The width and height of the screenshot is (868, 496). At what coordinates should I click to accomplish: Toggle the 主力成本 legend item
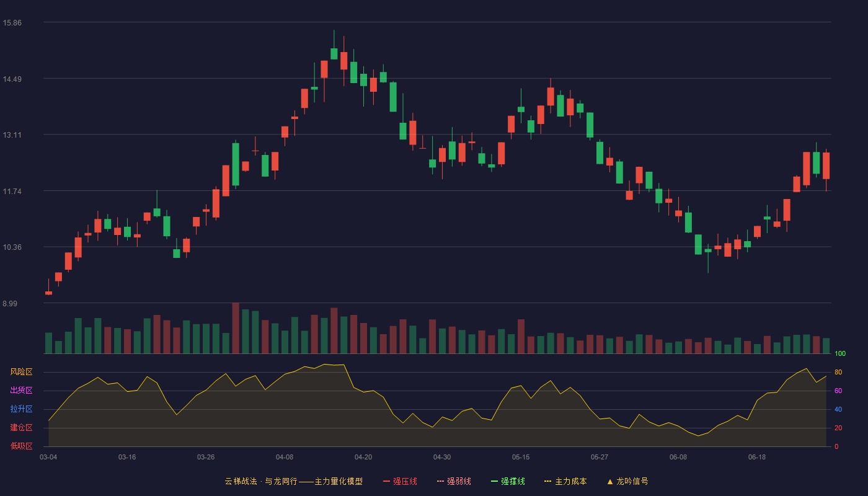(x=565, y=481)
